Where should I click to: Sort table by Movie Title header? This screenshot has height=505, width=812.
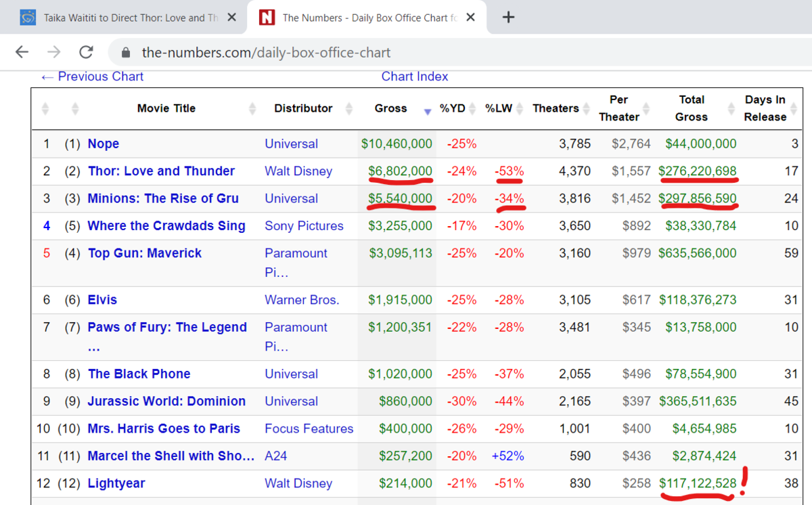(x=166, y=108)
